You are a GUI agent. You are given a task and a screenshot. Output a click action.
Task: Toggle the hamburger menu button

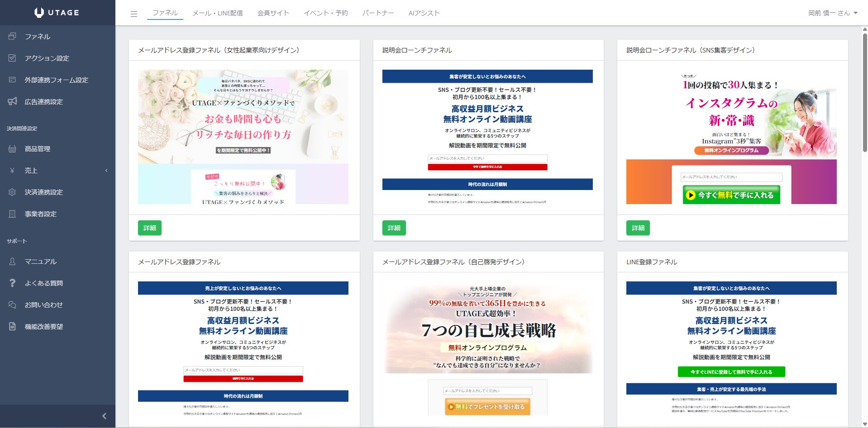pyautogui.click(x=134, y=14)
